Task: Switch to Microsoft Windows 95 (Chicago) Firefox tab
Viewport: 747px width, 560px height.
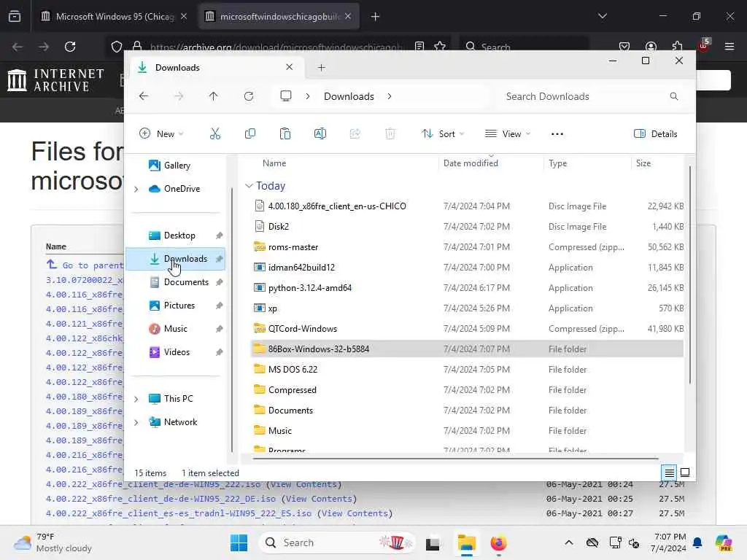Action: 114,16
